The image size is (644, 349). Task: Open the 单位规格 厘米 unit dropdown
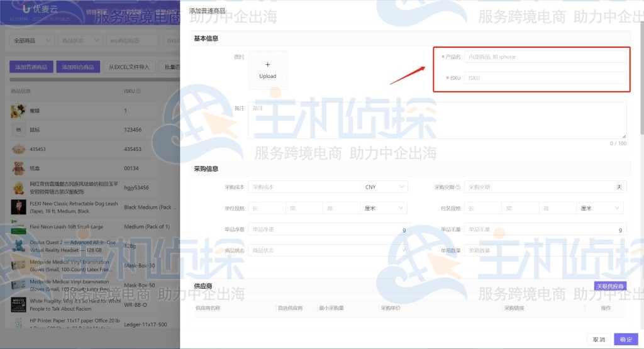(384, 208)
